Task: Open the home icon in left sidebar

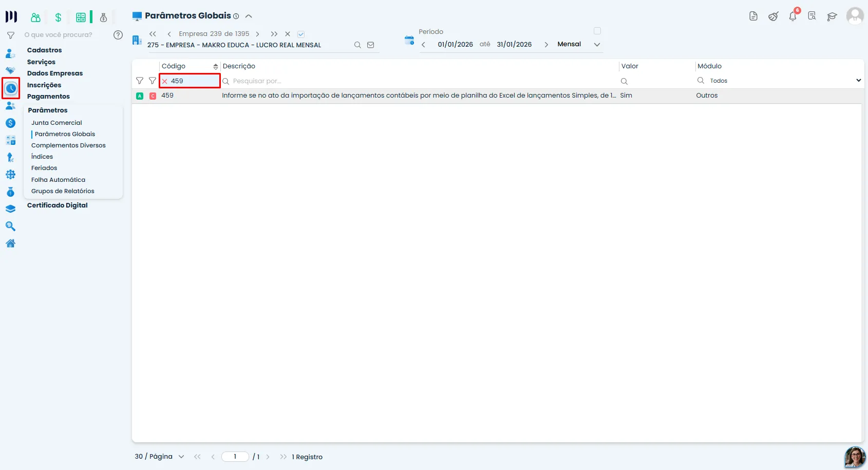Action: [10, 243]
